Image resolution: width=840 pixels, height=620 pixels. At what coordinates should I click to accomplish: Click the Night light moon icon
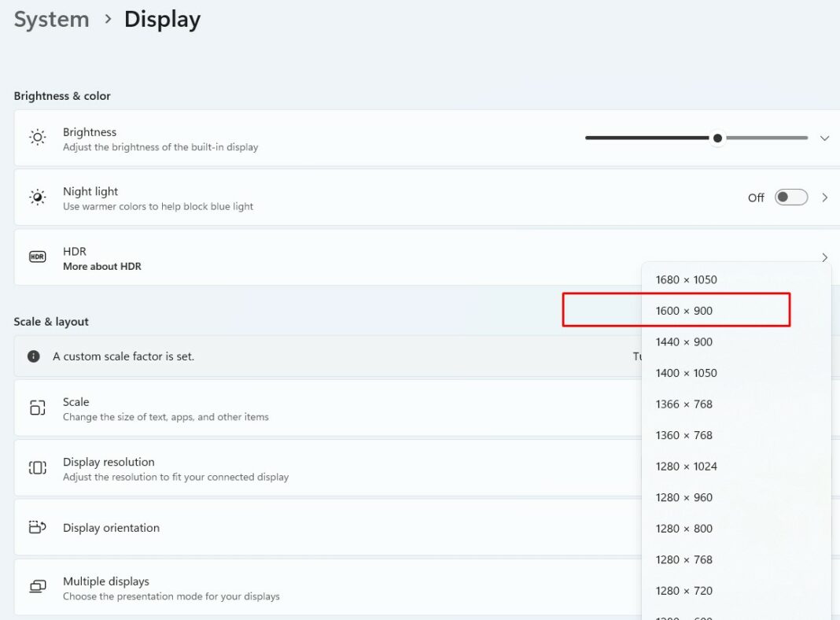[37, 197]
